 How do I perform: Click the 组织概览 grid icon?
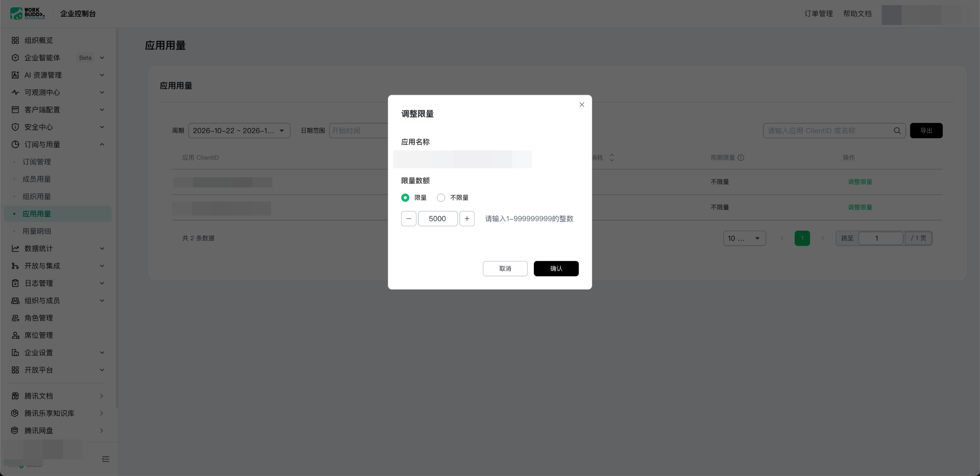[x=15, y=40]
